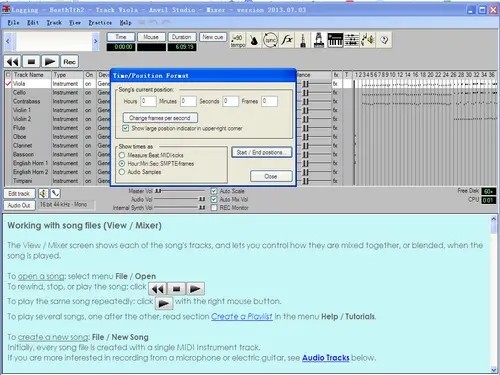Click the microphone icon beside Edit track
Viewport: 500px width, 375px height.
coord(55,193)
